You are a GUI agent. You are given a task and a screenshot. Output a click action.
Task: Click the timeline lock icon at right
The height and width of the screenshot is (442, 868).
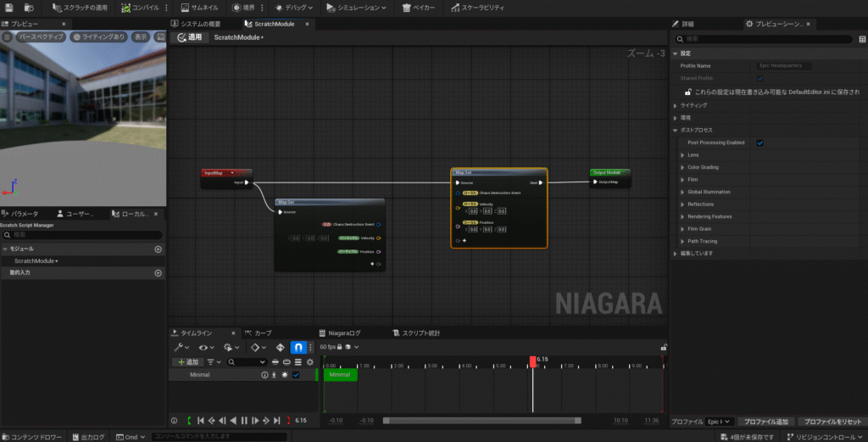pyautogui.click(x=663, y=348)
